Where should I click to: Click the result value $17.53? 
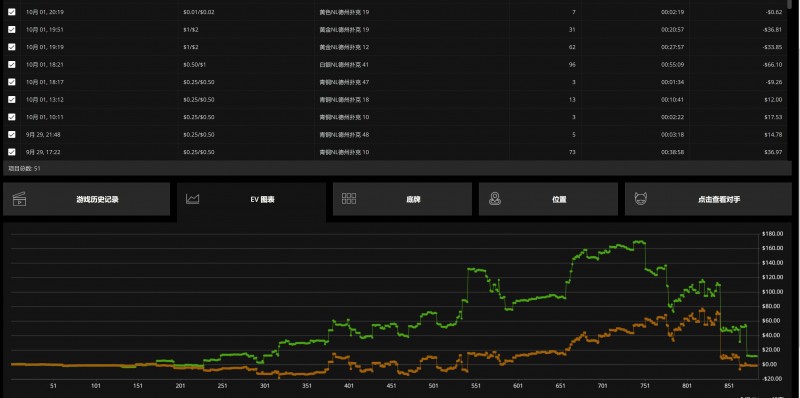[x=774, y=117]
